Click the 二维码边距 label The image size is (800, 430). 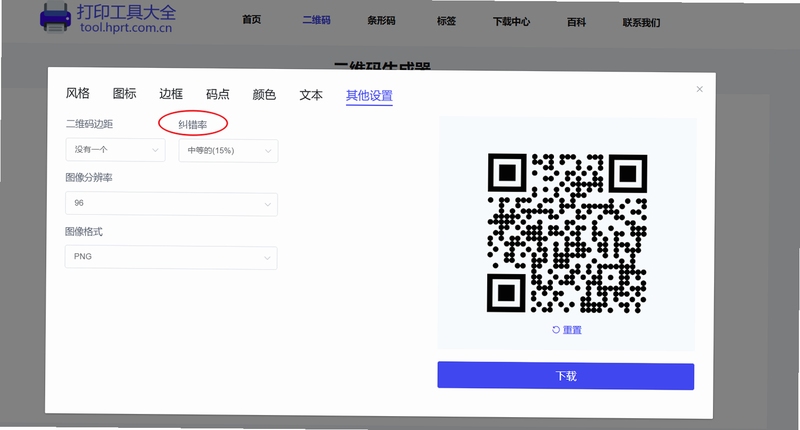(89, 124)
